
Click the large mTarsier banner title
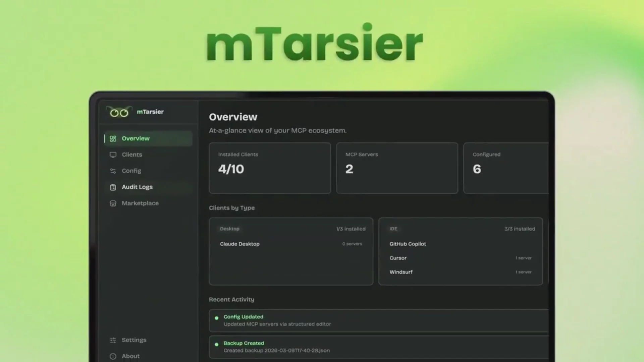coord(315,43)
